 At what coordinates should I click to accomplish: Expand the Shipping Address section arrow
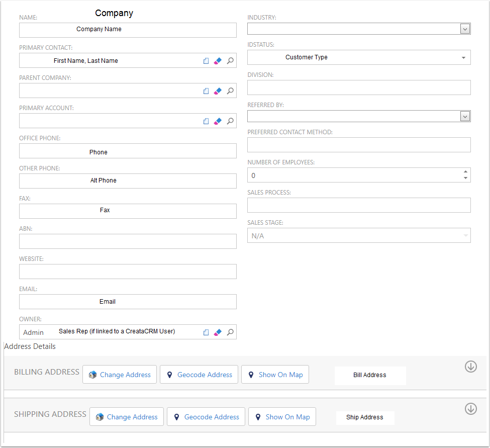coord(470,409)
